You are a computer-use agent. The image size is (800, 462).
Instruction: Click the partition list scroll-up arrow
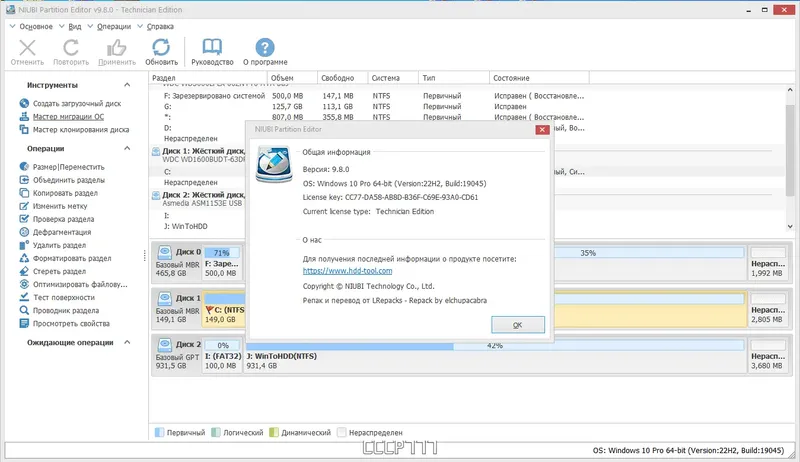click(790, 90)
